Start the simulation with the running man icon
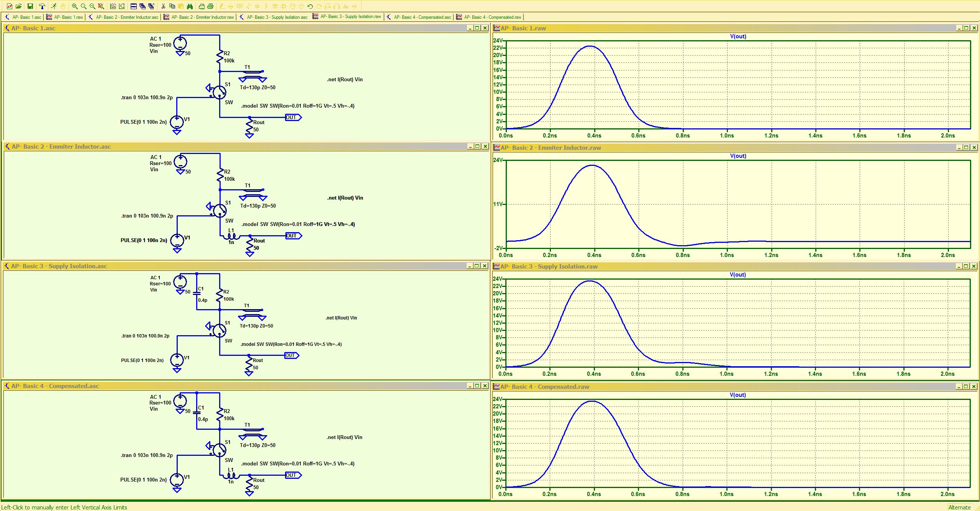Image resolution: width=980 pixels, height=511 pixels. coord(54,6)
